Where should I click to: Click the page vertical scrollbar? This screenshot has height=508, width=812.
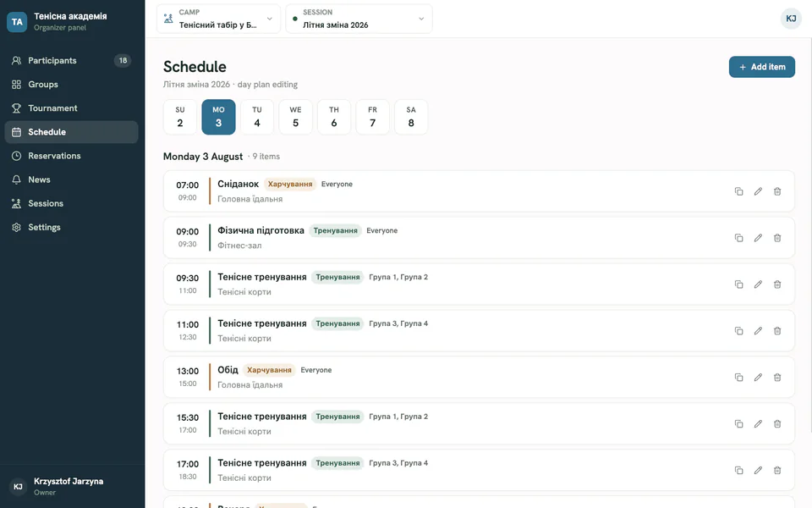tap(809, 235)
